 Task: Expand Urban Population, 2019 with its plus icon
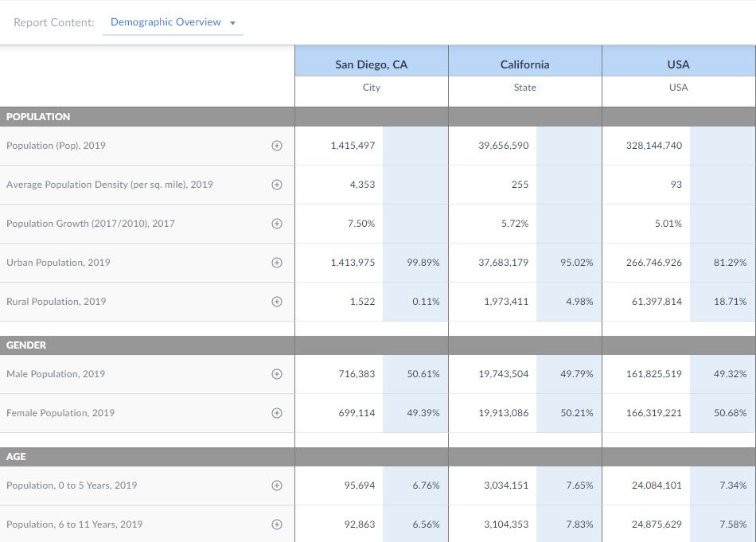277,263
